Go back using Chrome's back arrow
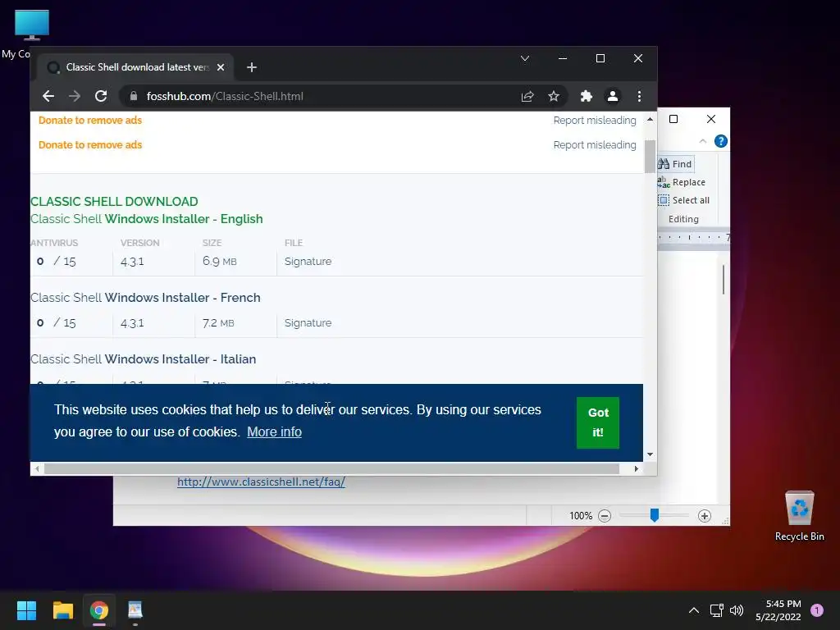The height and width of the screenshot is (630, 840). pos(48,97)
